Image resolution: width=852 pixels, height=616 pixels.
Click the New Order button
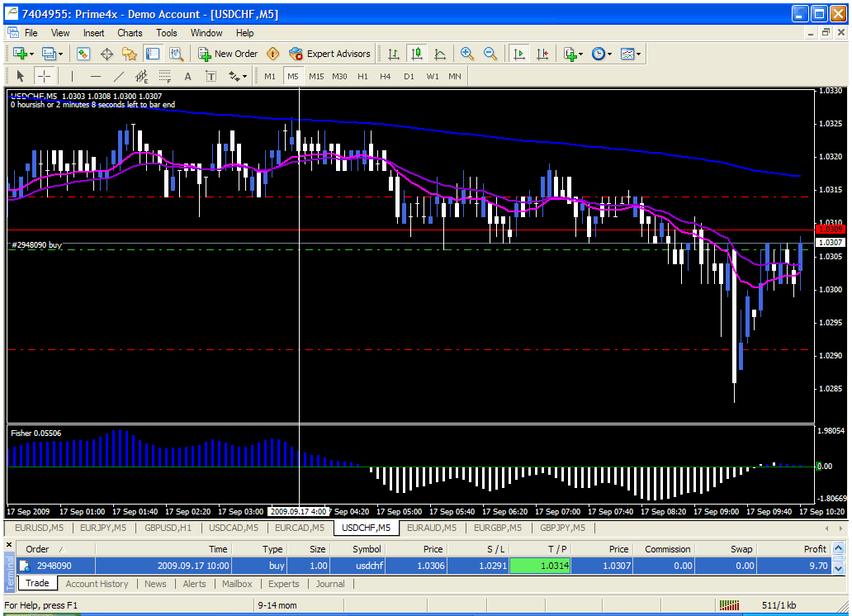[228, 54]
